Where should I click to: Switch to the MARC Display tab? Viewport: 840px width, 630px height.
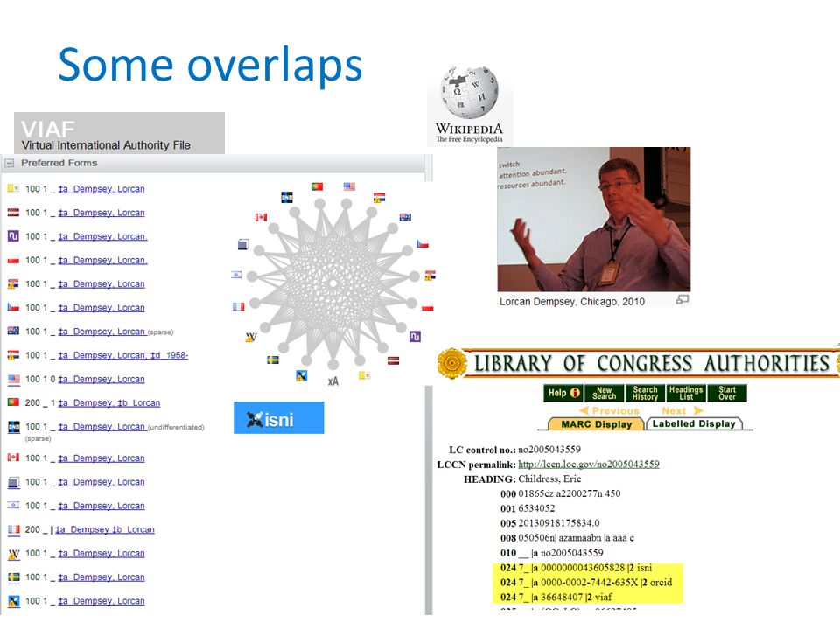click(x=596, y=424)
